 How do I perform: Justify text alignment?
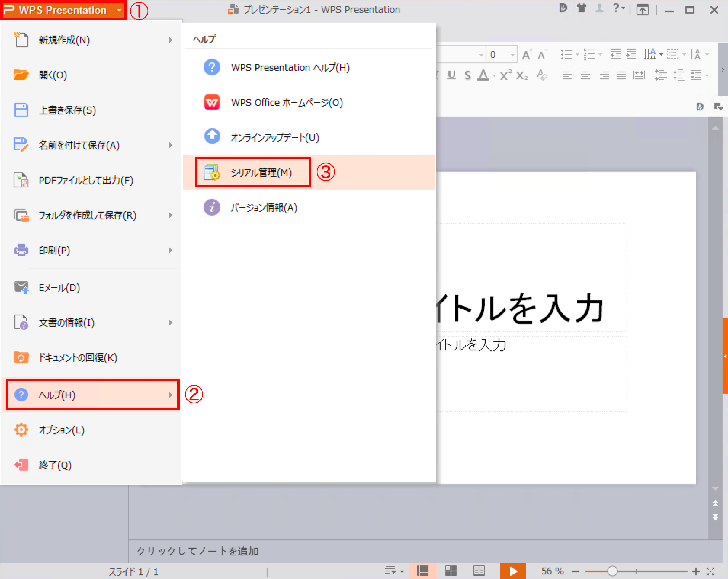(621, 75)
